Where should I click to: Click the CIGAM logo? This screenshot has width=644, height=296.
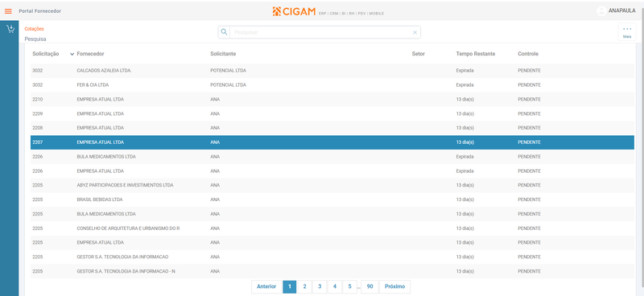293,11
